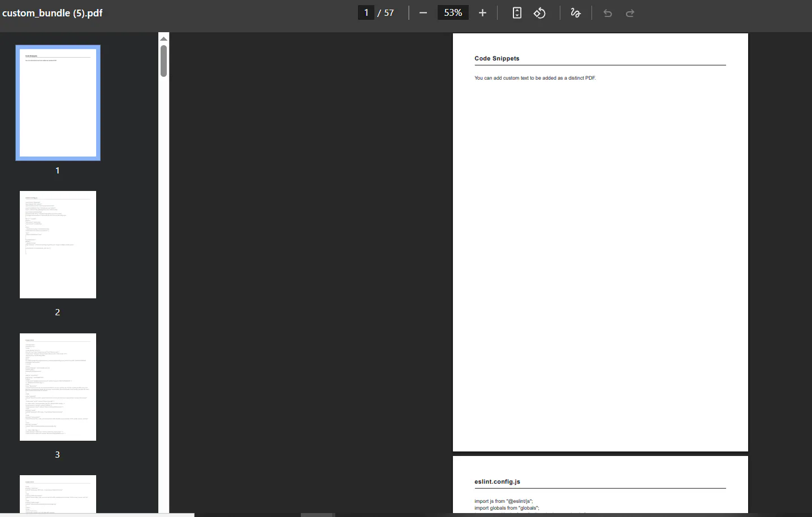Click the 'import globals from "globals"' line
Viewport: 812px width, 517px height.
click(507, 508)
